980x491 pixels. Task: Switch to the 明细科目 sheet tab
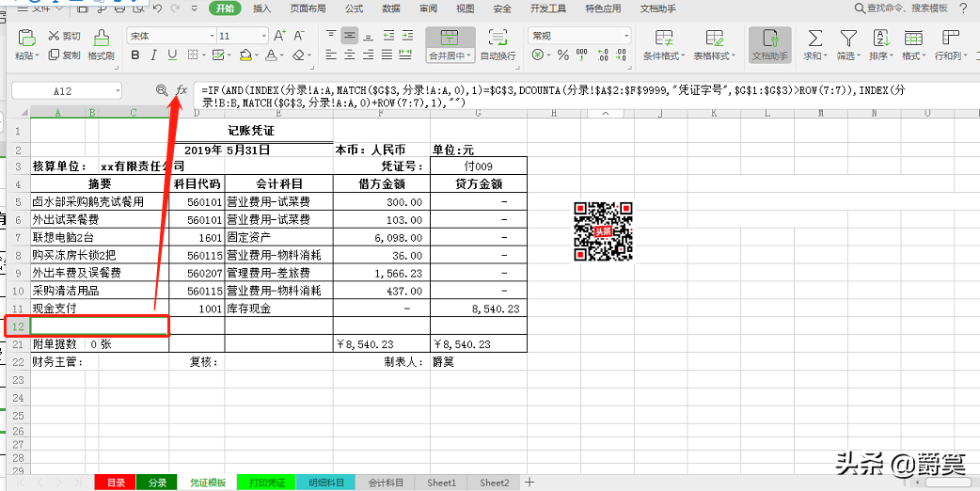[326, 483]
